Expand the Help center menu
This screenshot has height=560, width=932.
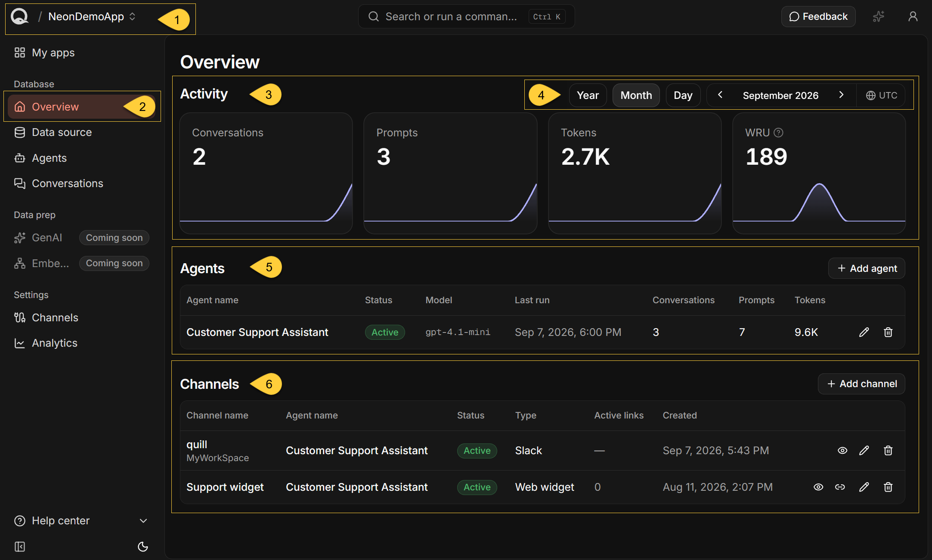(82, 520)
